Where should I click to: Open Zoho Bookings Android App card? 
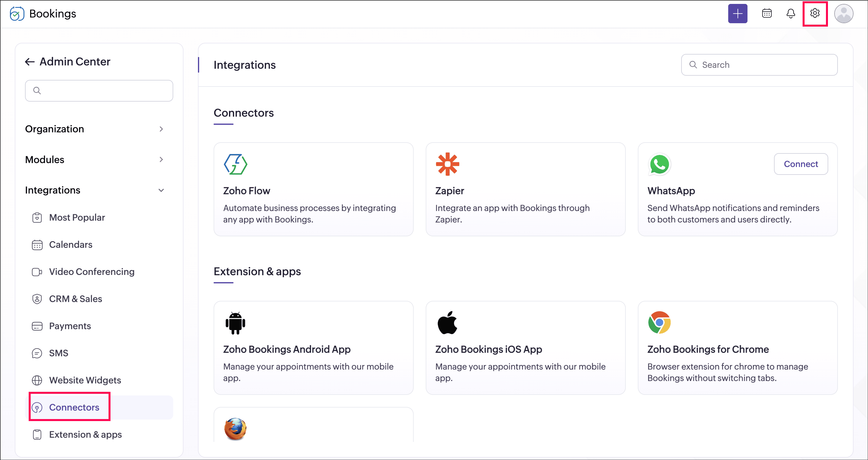pos(313,348)
